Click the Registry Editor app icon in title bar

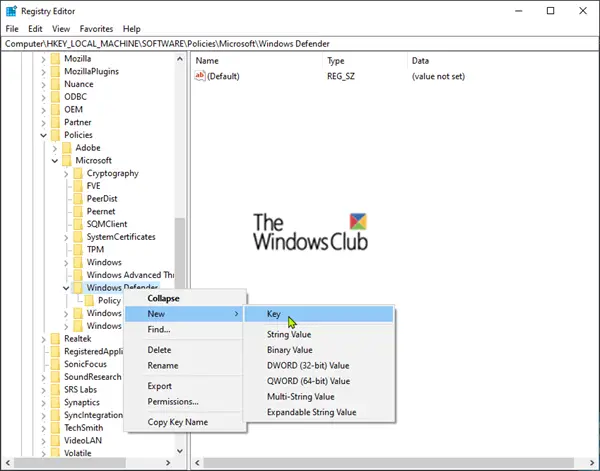[11, 11]
